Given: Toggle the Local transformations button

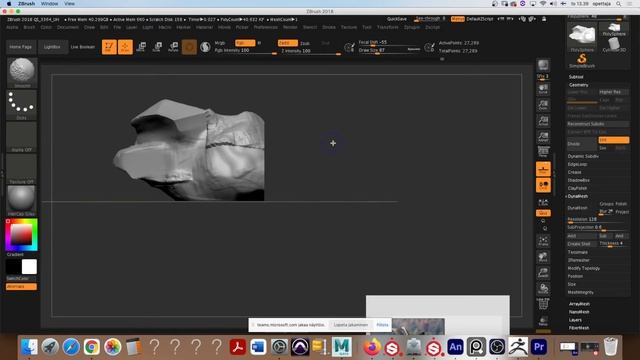Looking at the screenshot, I should (543, 185).
